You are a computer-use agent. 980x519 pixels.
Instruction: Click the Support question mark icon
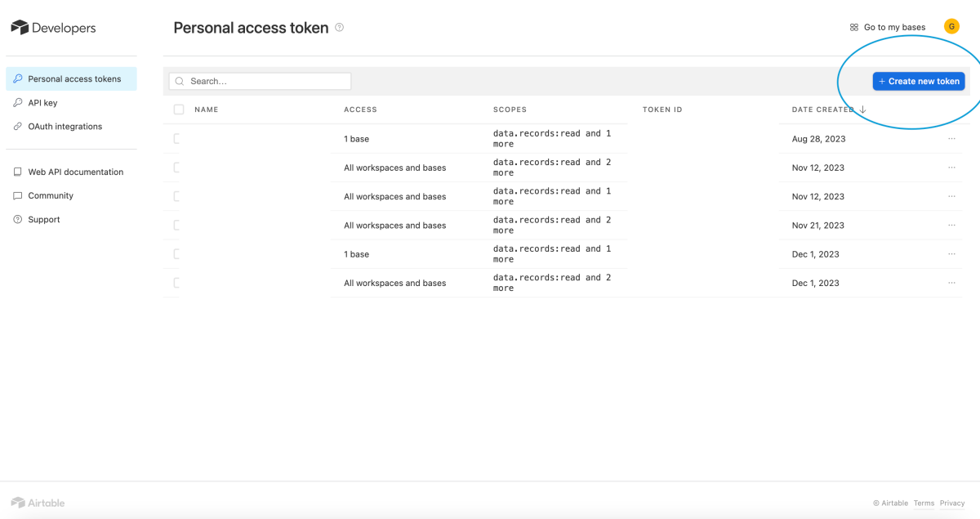click(x=18, y=219)
